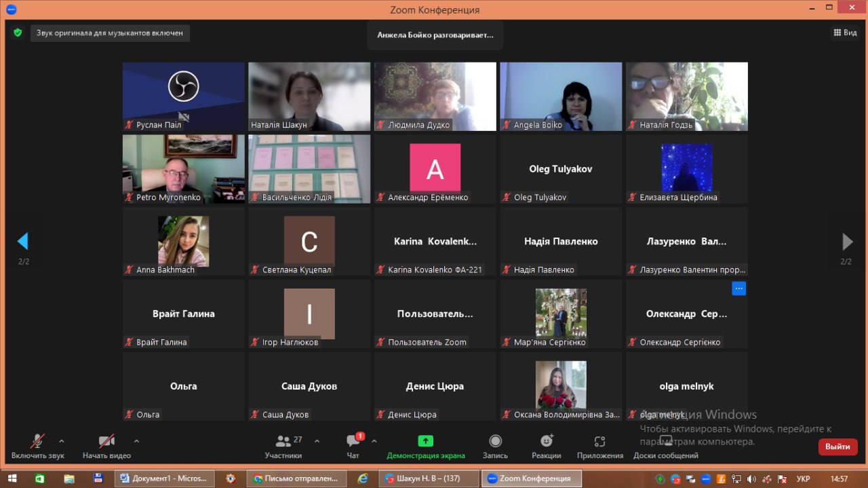The height and width of the screenshot is (488, 868).
Task: Click the blue more options button on Олександр Сергієнко tile
Action: [738, 288]
